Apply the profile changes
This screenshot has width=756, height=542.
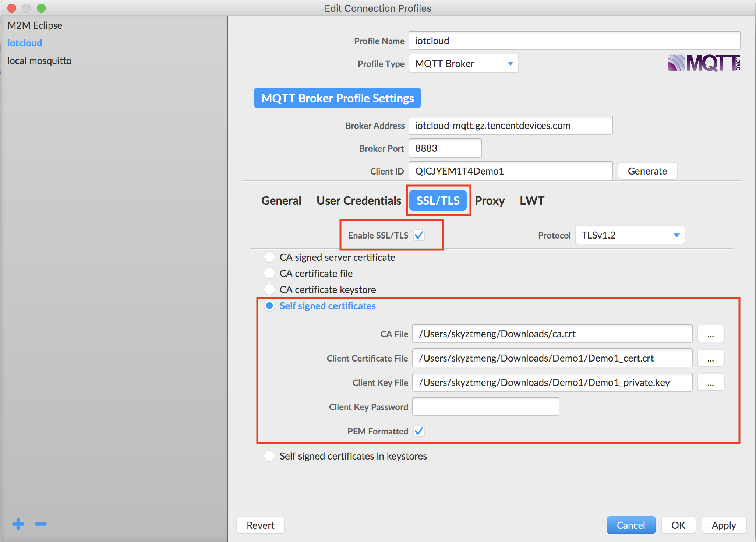(724, 525)
